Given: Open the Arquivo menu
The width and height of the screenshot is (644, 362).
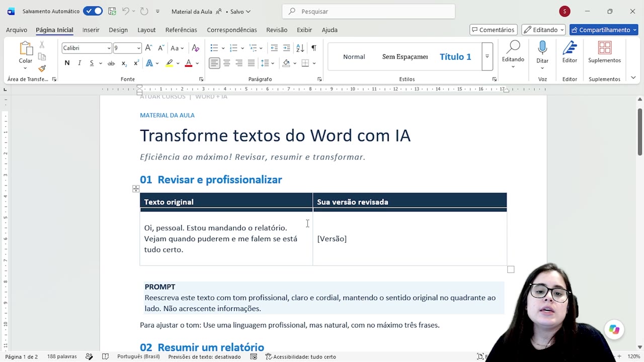Looking at the screenshot, I should (17, 30).
